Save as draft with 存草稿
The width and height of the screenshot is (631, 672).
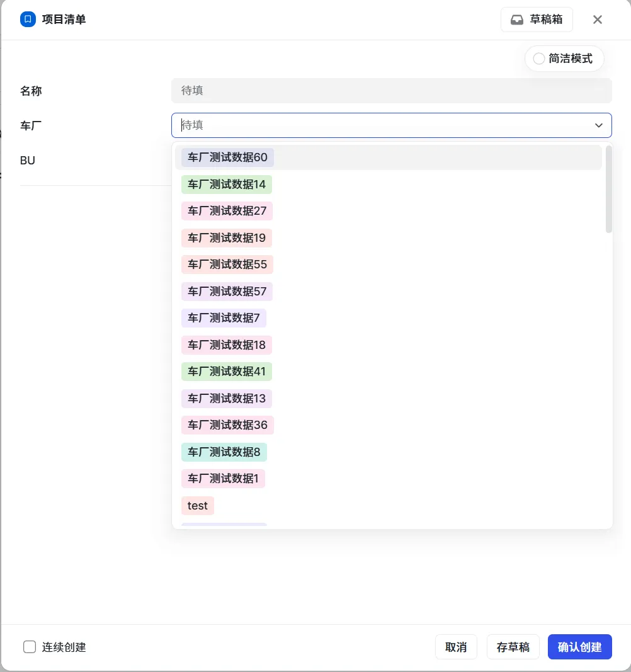[x=513, y=647]
